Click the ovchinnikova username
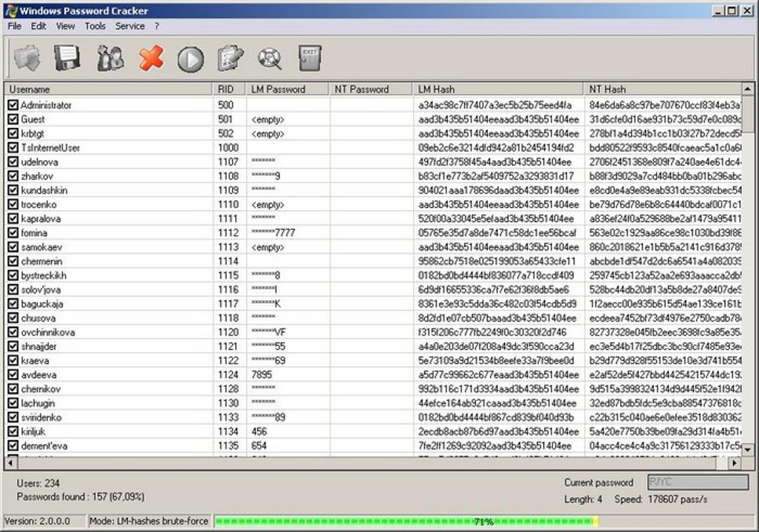759x532 pixels. click(x=48, y=332)
